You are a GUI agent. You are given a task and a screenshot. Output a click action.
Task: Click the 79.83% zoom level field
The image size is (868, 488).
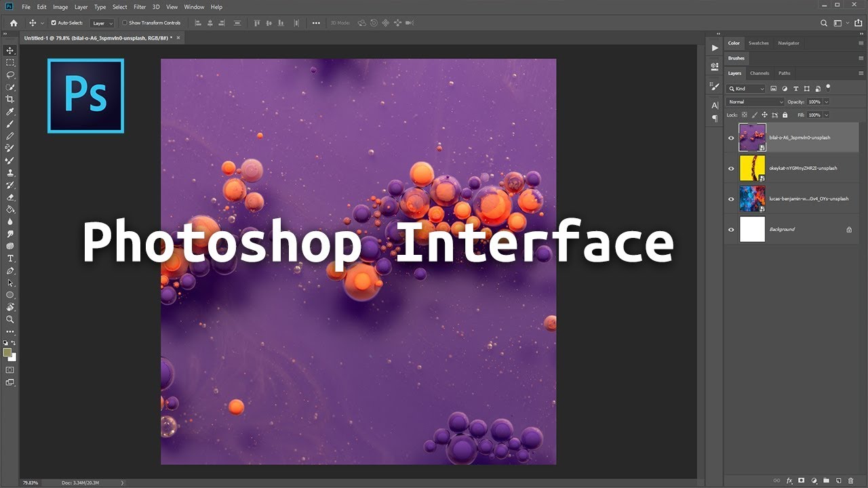pos(29,483)
